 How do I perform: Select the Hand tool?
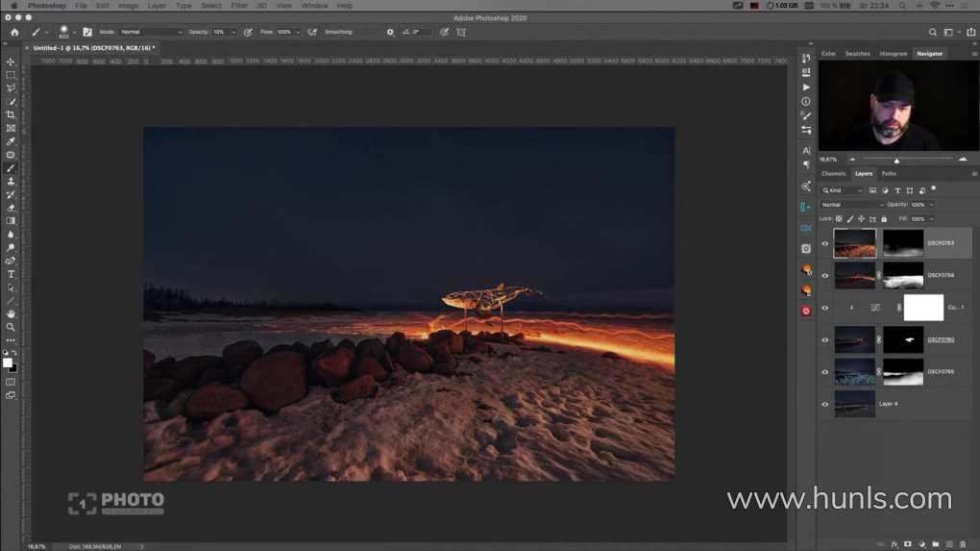pos(11,313)
